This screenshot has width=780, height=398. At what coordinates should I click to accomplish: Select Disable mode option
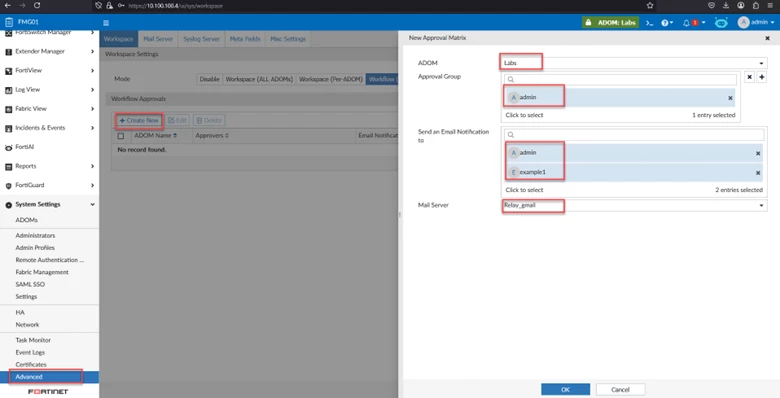[209, 79]
